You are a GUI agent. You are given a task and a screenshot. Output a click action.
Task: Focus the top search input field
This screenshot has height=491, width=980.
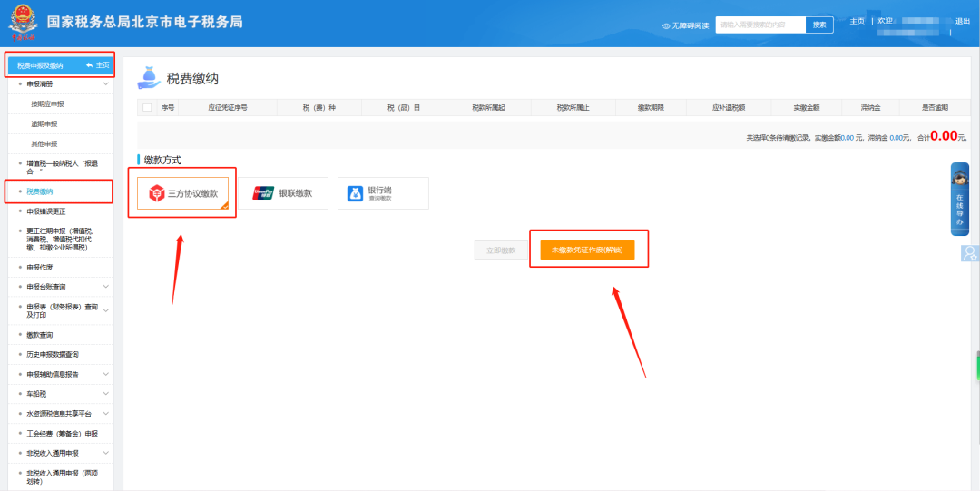point(760,25)
